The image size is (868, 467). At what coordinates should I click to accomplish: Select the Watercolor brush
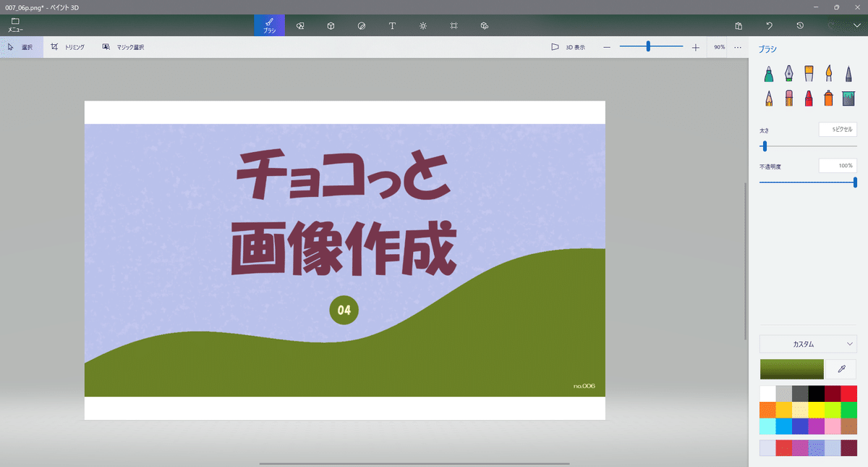(829, 73)
